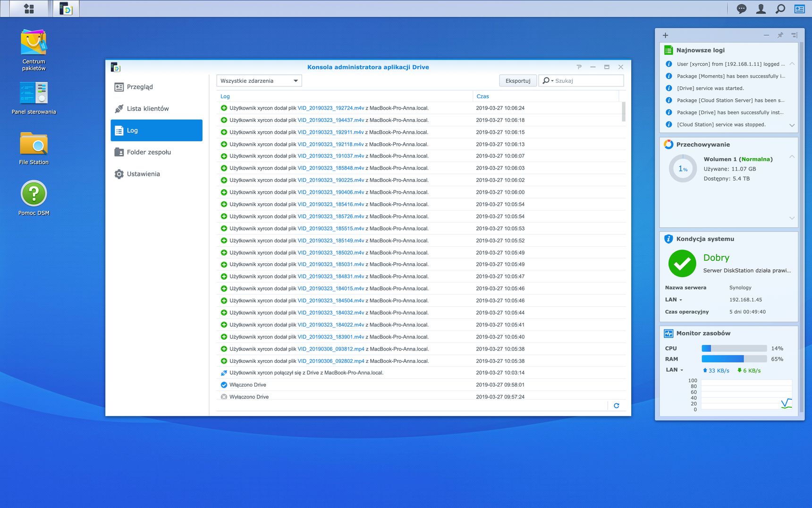Click the Monitor zasobów widget icon

click(668, 334)
